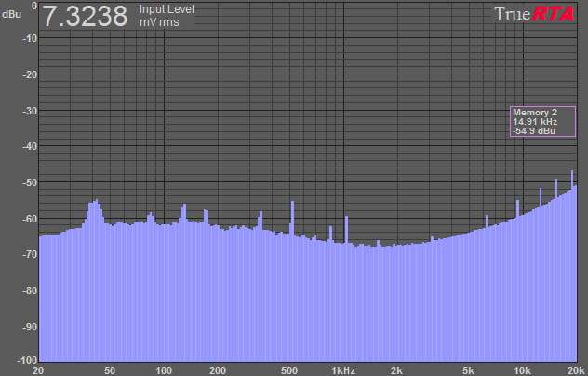The height and width of the screenshot is (376, 588).
Task: Click the -50 level axis label
Action: 27,183
